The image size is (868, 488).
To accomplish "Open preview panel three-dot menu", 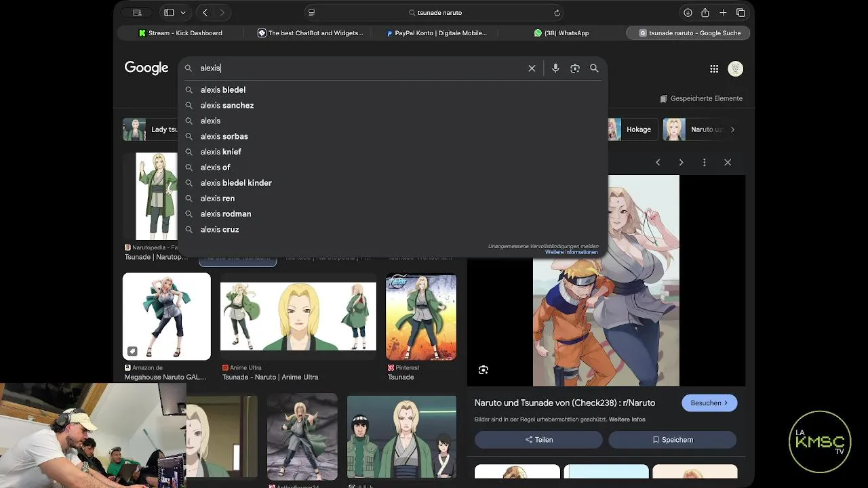I will pos(705,163).
